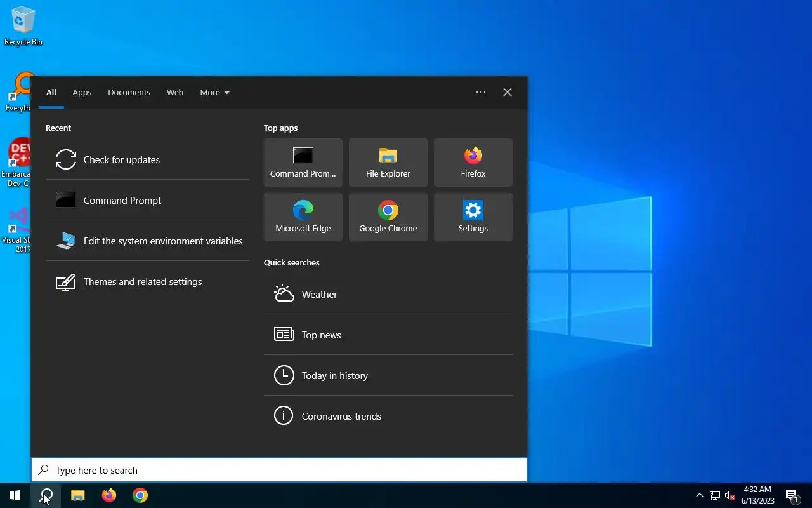Switch to the All search tab
812x508 pixels.
(51, 92)
